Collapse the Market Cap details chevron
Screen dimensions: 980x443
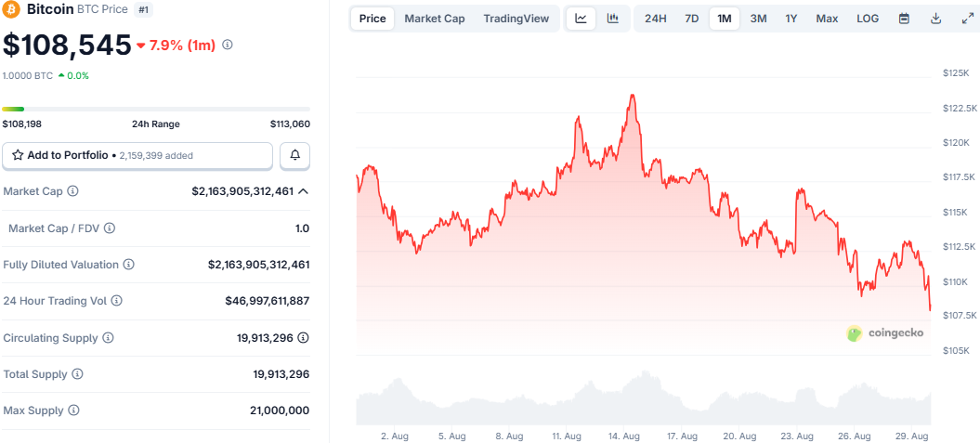click(x=303, y=191)
